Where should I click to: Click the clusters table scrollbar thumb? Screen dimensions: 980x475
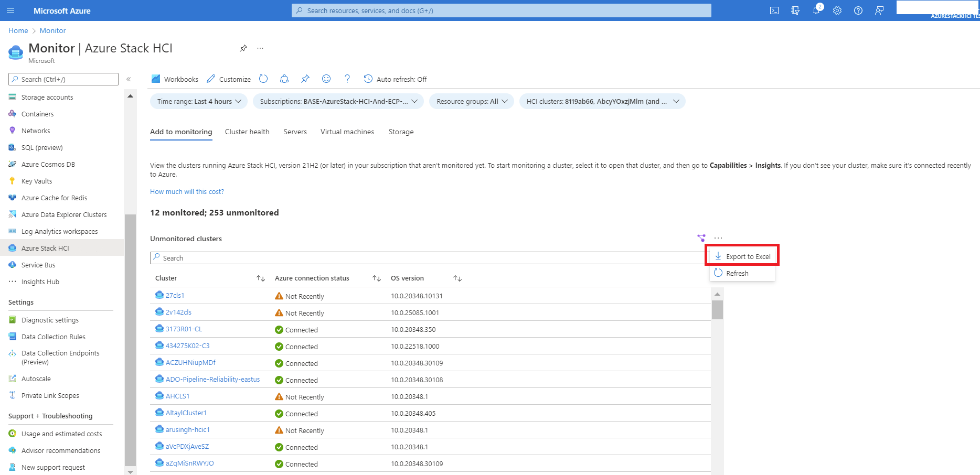point(717,309)
